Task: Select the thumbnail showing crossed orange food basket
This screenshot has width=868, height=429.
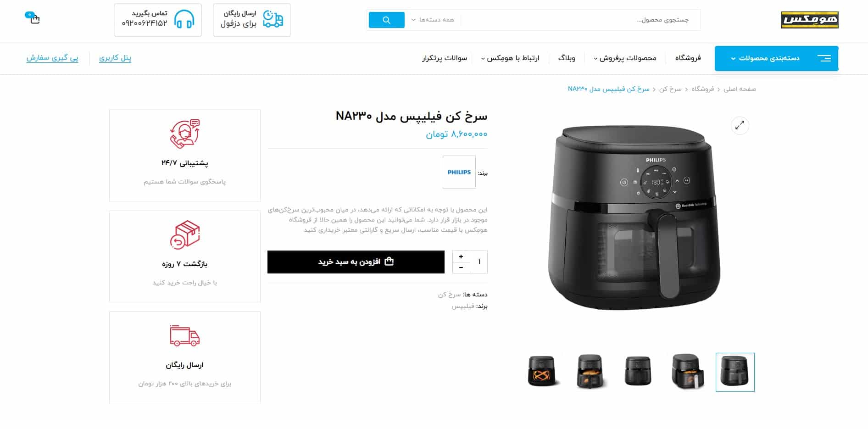Action: pyautogui.click(x=543, y=372)
